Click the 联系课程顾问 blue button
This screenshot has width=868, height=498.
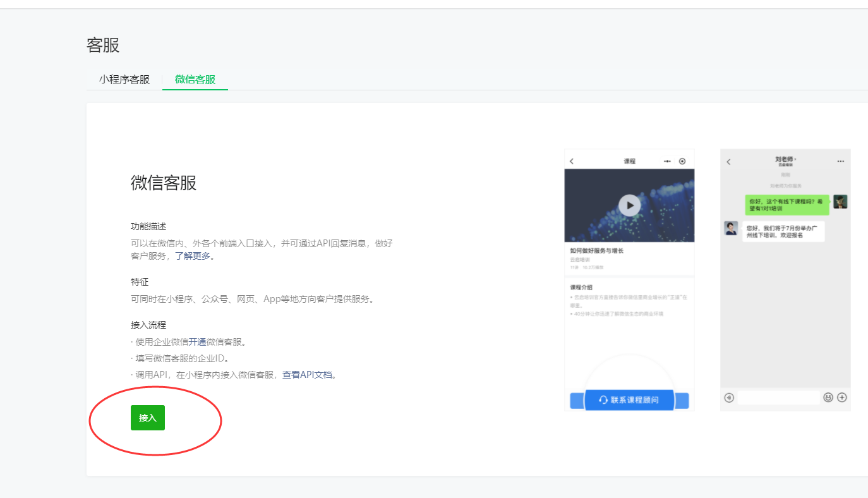629,400
